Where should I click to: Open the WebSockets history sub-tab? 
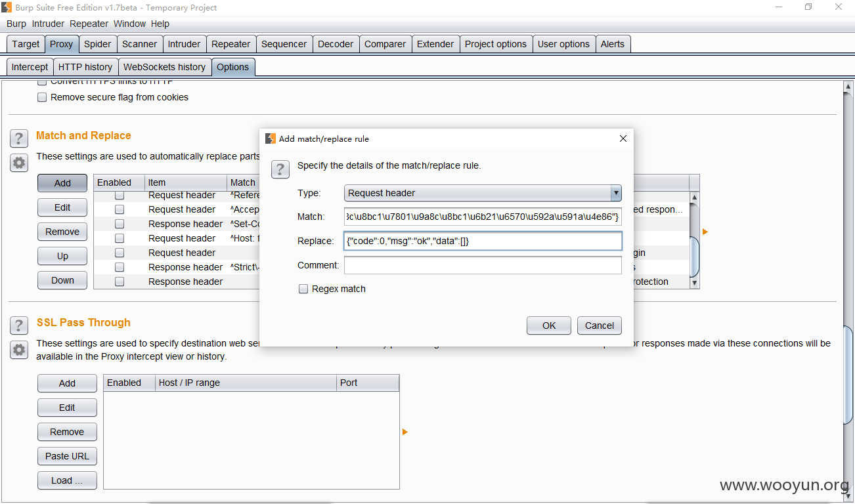(164, 67)
